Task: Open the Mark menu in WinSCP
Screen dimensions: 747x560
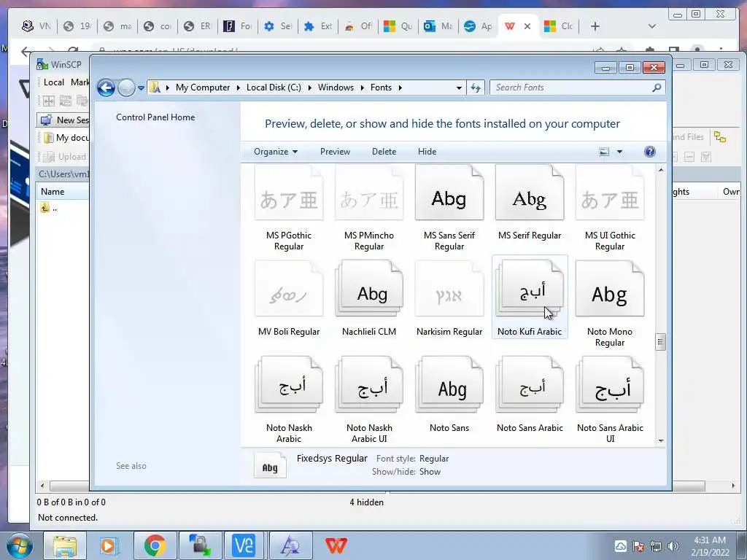Action: pyautogui.click(x=80, y=82)
